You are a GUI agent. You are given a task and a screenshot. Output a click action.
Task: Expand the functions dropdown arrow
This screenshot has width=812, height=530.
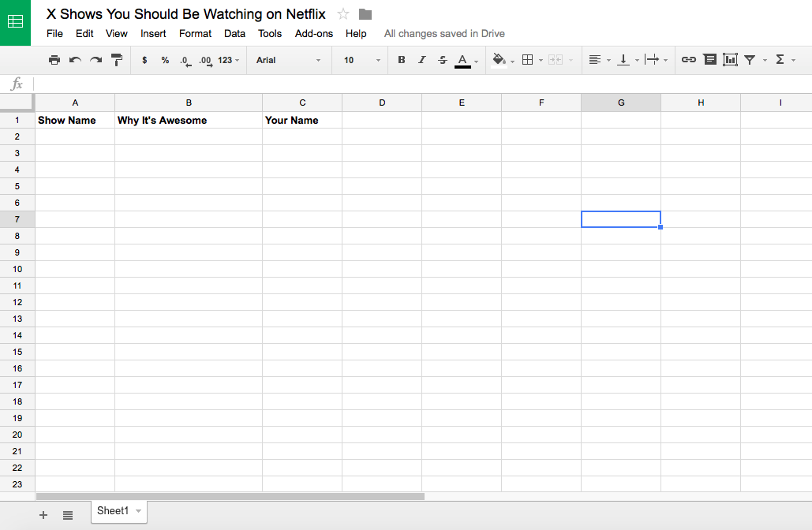[x=793, y=61]
